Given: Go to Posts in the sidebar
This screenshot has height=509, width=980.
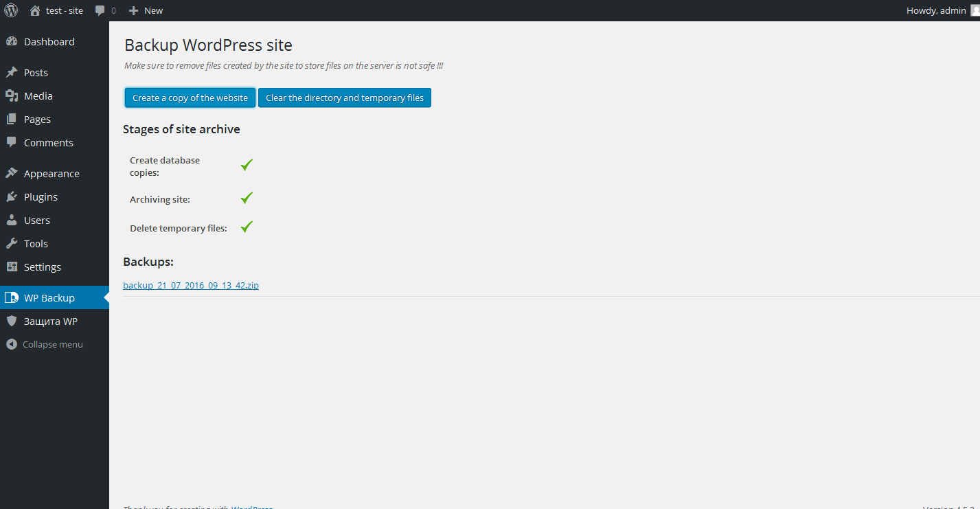Looking at the screenshot, I should pos(54,73).
